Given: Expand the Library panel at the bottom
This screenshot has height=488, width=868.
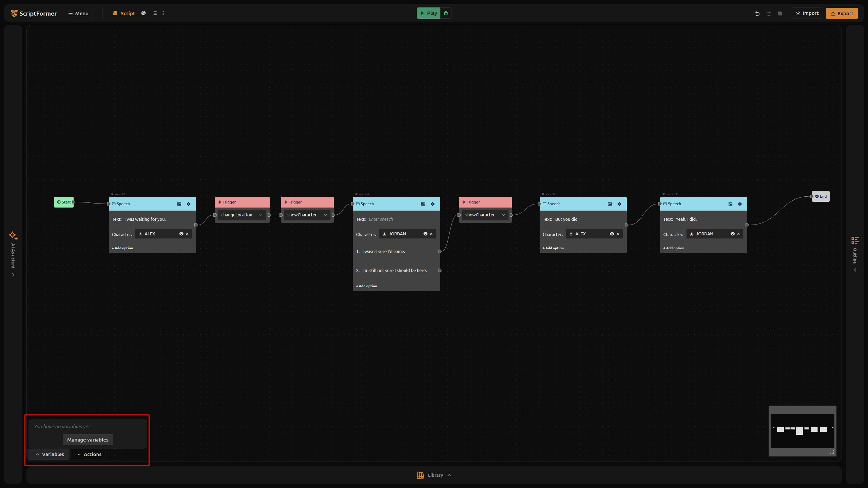Looking at the screenshot, I should (434, 475).
